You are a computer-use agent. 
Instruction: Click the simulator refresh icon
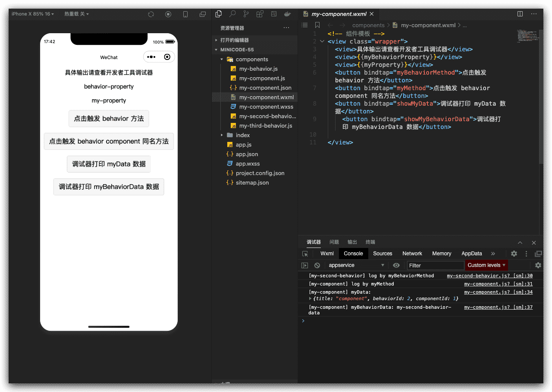pos(151,14)
